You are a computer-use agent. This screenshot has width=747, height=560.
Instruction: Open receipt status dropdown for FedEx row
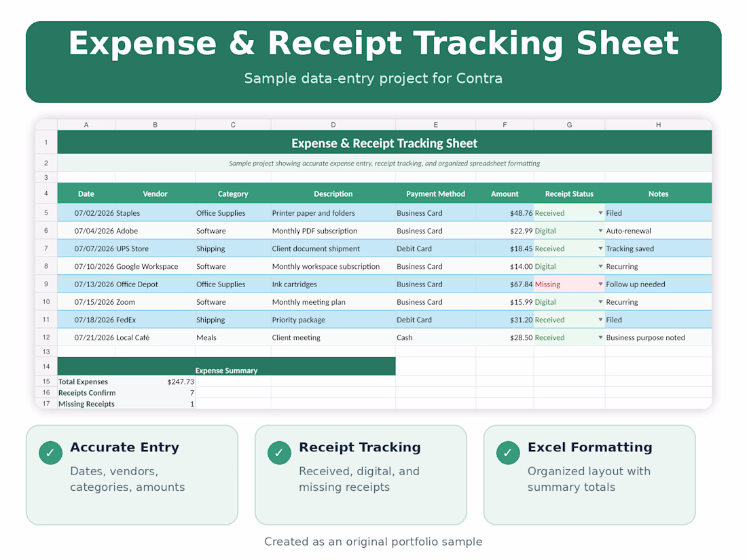[600, 320]
